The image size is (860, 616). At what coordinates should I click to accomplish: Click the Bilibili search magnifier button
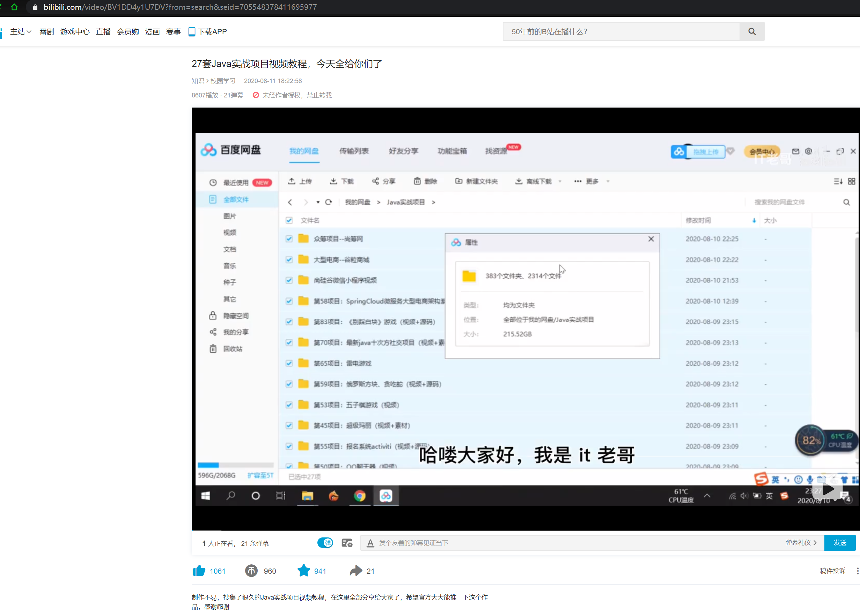pyautogui.click(x=751, y=31)
